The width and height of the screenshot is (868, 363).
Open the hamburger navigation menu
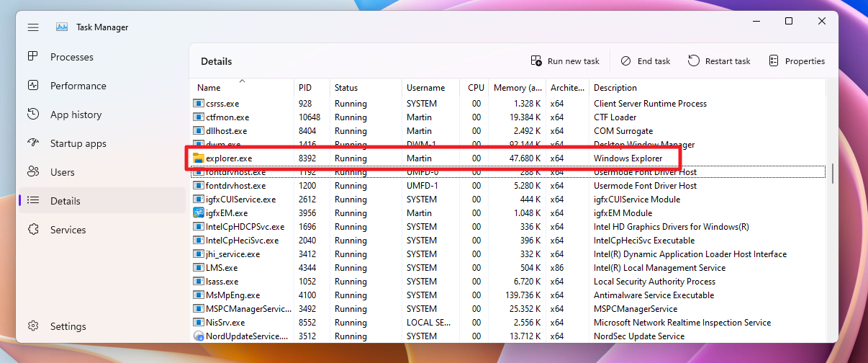tap(33, 27)
